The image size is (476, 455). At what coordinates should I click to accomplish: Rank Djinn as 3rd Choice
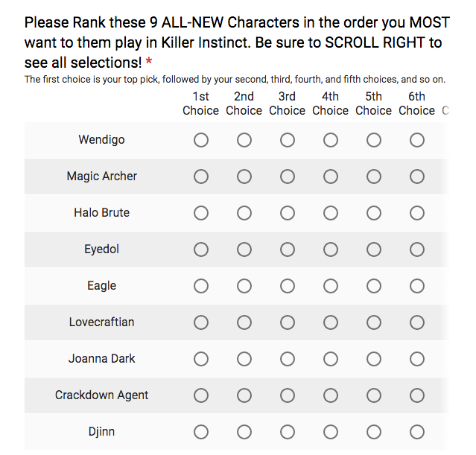[x=288, y=432]
